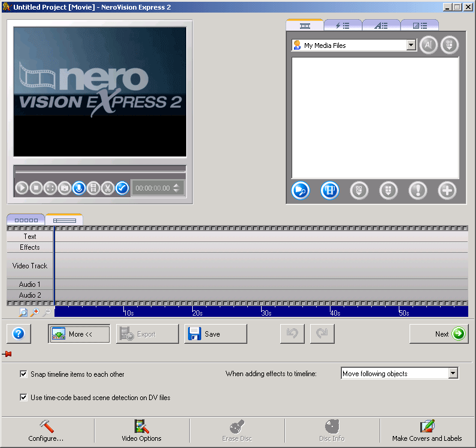The height and width of the screenshot is (448, 476).
Task: Open Configure... hammer option
Action: point(46,431)
